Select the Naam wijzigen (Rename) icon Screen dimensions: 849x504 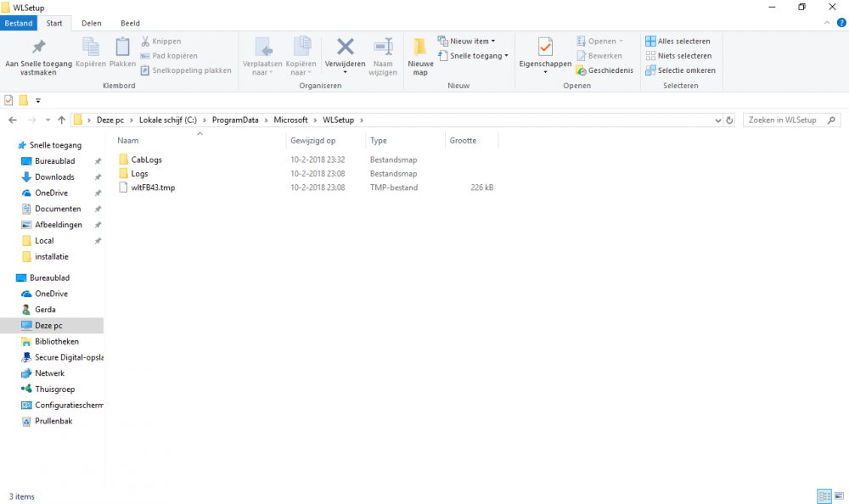pyautogui.click(x=382, y=53)
